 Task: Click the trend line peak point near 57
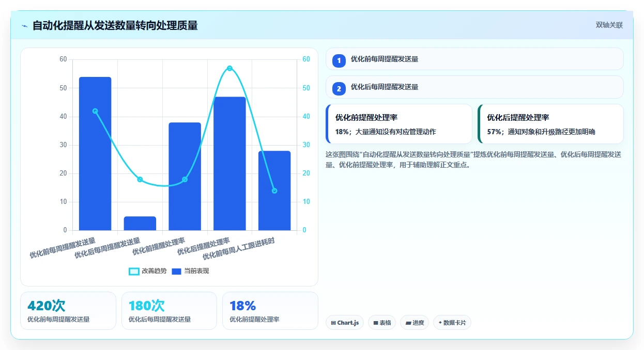[229, 68]
